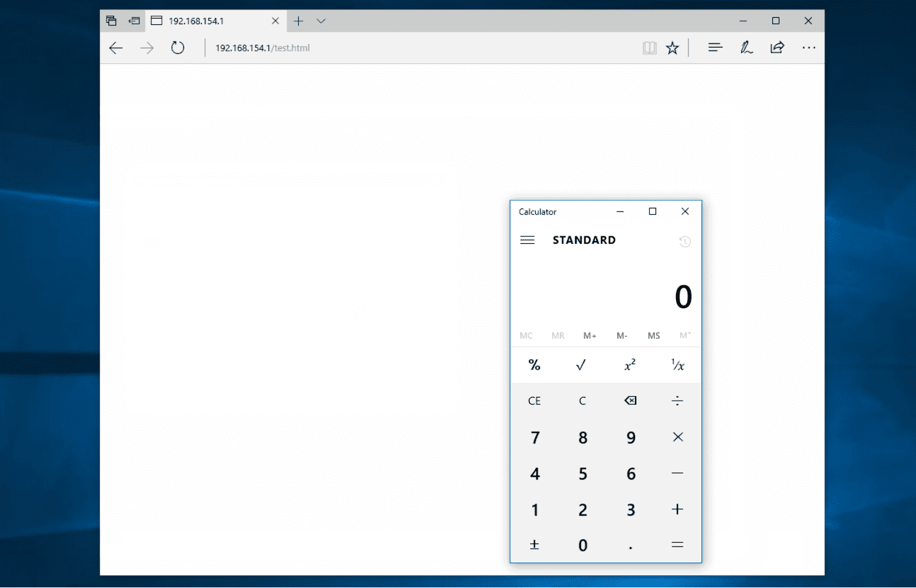Click digit 0 on Calculator keypad
Image resolution: width=916 pixels, height=588 pixels.
click(582, 545)
